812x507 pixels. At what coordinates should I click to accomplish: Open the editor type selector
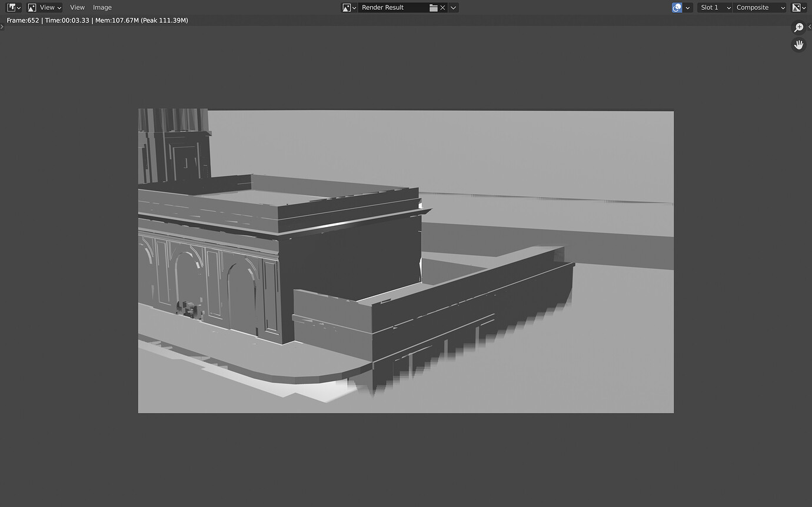pyautogui.click(x=14, y=8)
